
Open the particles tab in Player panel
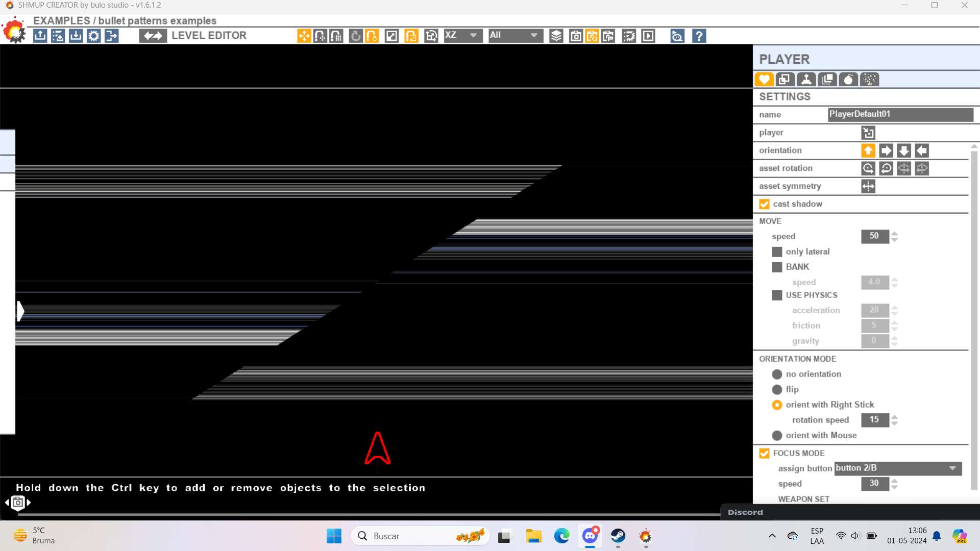869,80
